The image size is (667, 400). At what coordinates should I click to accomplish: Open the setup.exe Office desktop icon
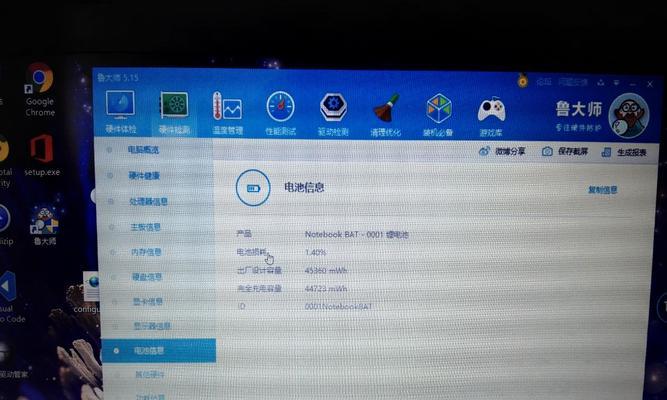(x=42, y=155)
